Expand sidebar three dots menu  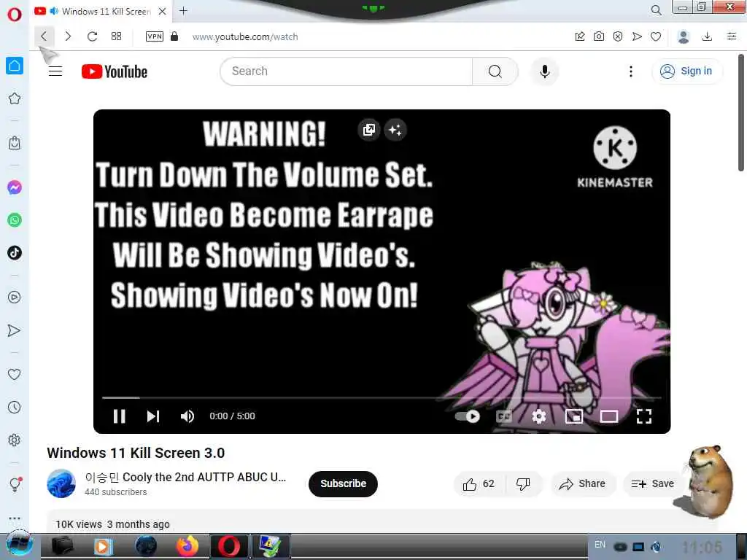[15, 518]
